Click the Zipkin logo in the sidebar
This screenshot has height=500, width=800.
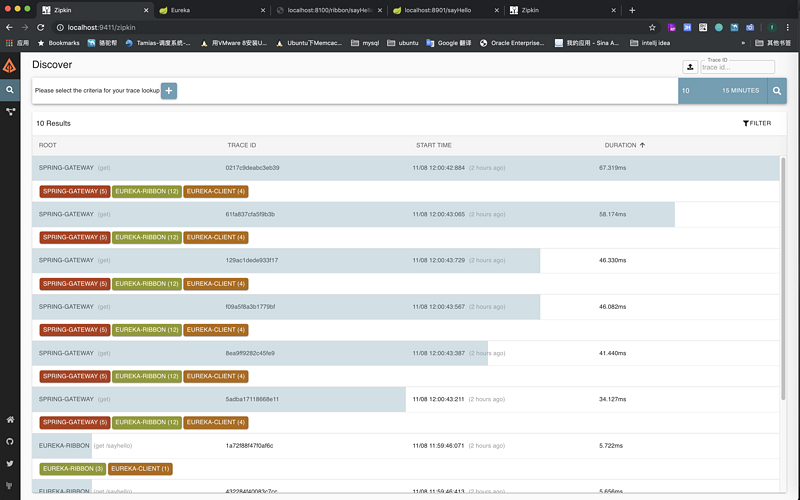(x=10, y=65)
